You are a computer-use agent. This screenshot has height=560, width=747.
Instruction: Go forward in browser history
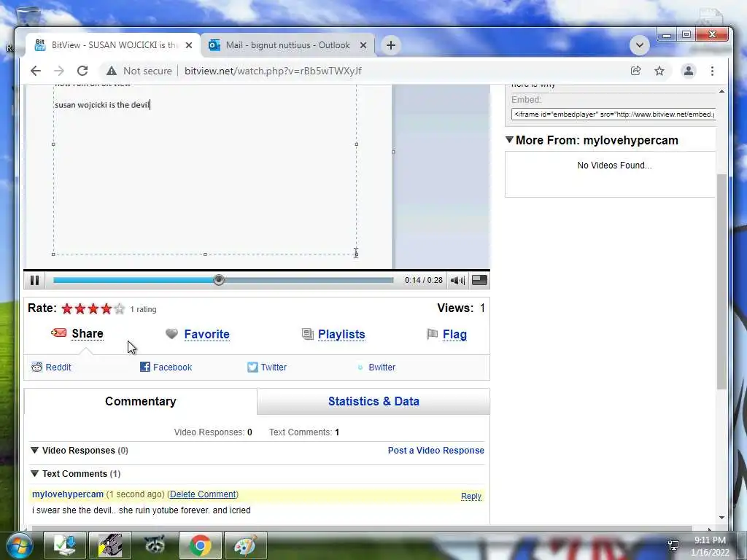point(59,71)
